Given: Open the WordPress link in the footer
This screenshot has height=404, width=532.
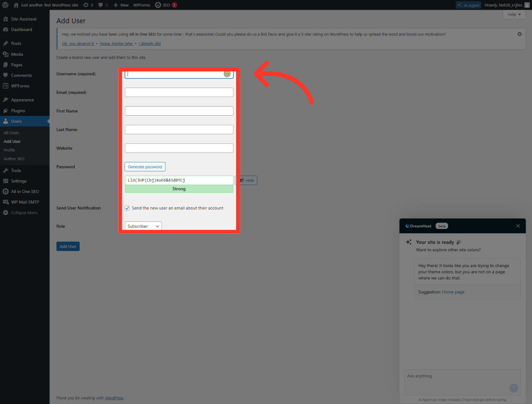Looking at the screenshot, I should click(114, 398).
